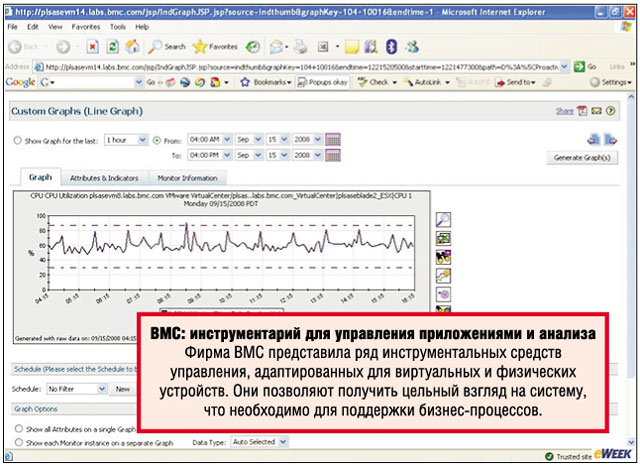Click inside the Address URL field
The width and height of the screenshot is (640, 467).
(x=301, y=67)
